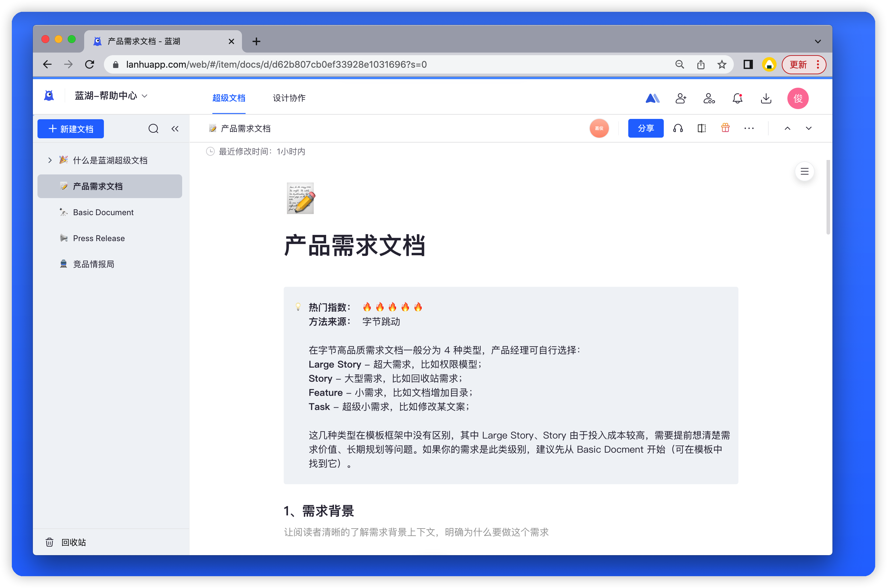Toggle the split panel view icon

pyautogui.click(x=701, y=128)
